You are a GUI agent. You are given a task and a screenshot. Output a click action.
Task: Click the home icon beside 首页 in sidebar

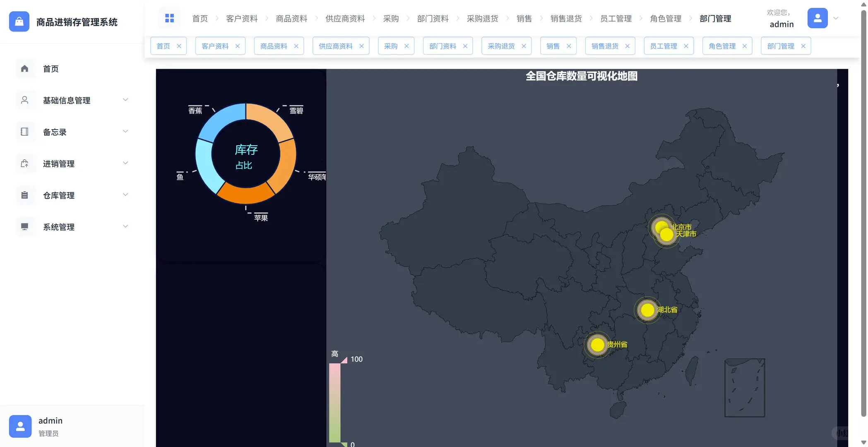[25, 68]
